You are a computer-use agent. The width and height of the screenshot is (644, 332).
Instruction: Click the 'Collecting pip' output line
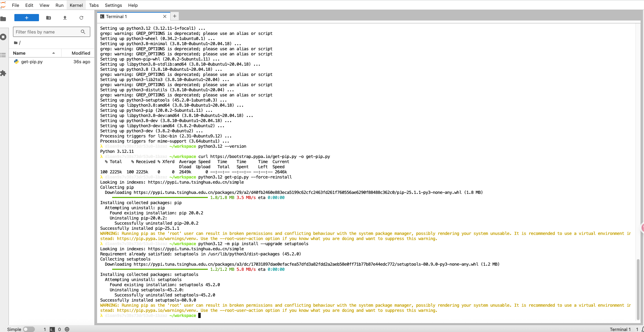[x=117, y=187]
